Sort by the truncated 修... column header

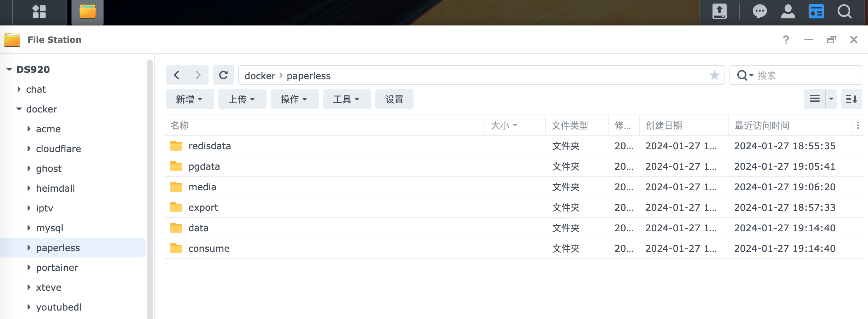coord(624,125)
